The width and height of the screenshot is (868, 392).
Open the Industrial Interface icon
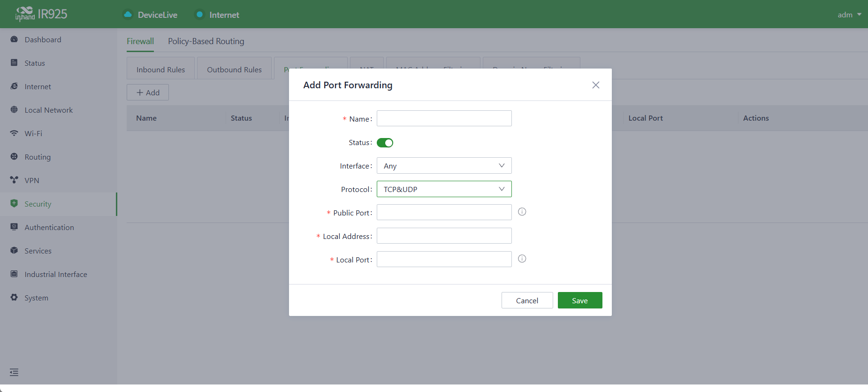14,274
